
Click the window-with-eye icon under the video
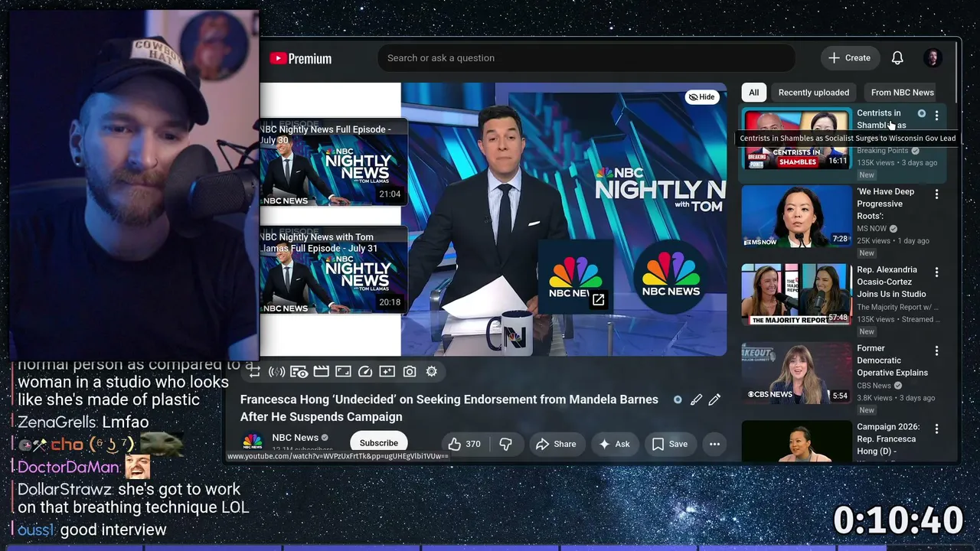tap(299, 372)
